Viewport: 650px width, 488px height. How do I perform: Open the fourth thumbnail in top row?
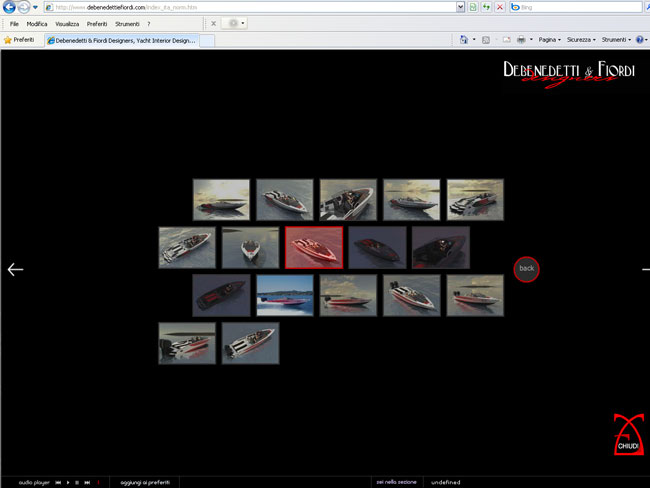pos(412,199)
